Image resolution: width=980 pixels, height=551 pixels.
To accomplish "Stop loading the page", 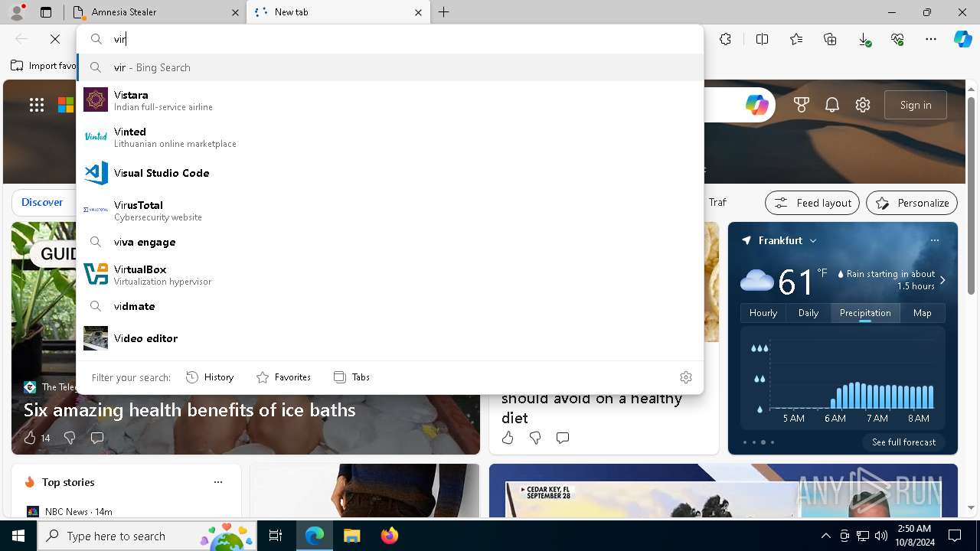I will click(x=55, y=39).
